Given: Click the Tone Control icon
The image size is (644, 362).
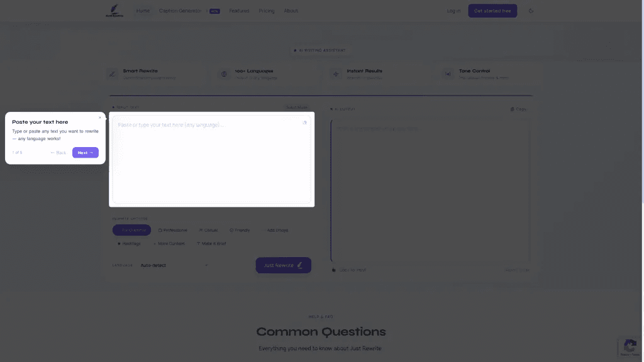Looking at the screenshot, I should coord(448,74).
